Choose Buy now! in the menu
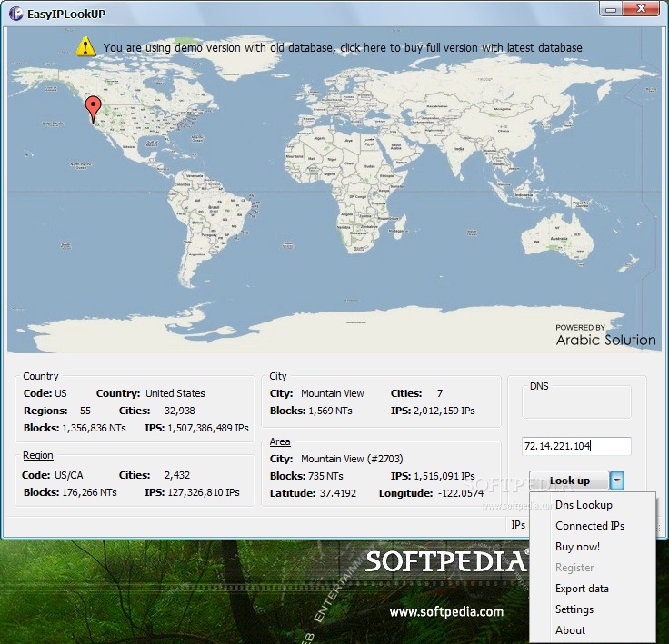Screen dimensions: 669x644 click(x=578, y=547)
